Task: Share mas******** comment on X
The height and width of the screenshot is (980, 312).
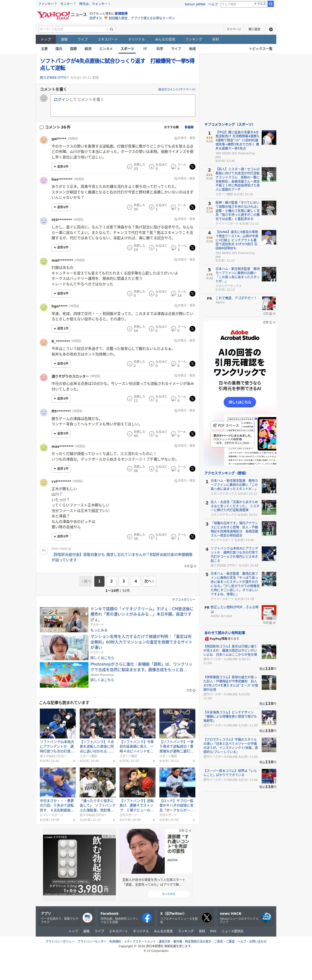Action: click(x=192, y=469)
